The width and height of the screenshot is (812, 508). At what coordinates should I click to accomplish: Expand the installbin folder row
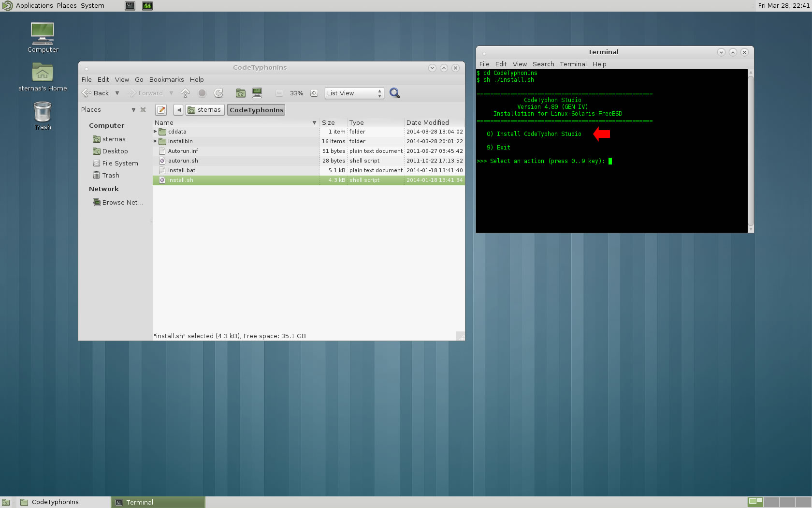tap(155, 141)
